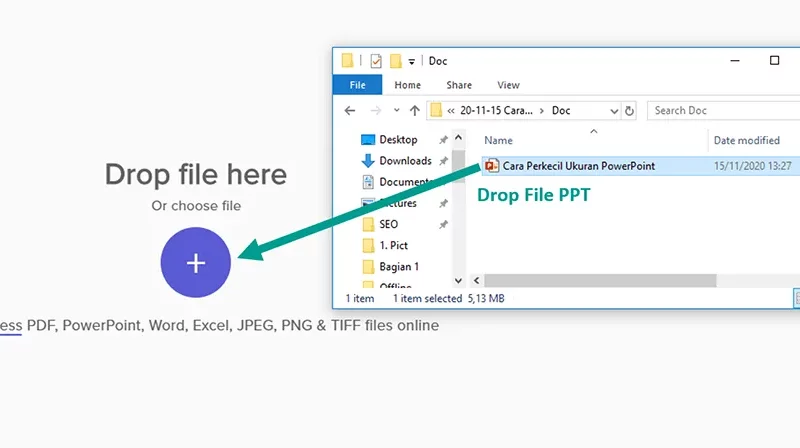Click the '1 item' status bar text
The width and height of the screenshot is (800, 448).
point(360,298)
